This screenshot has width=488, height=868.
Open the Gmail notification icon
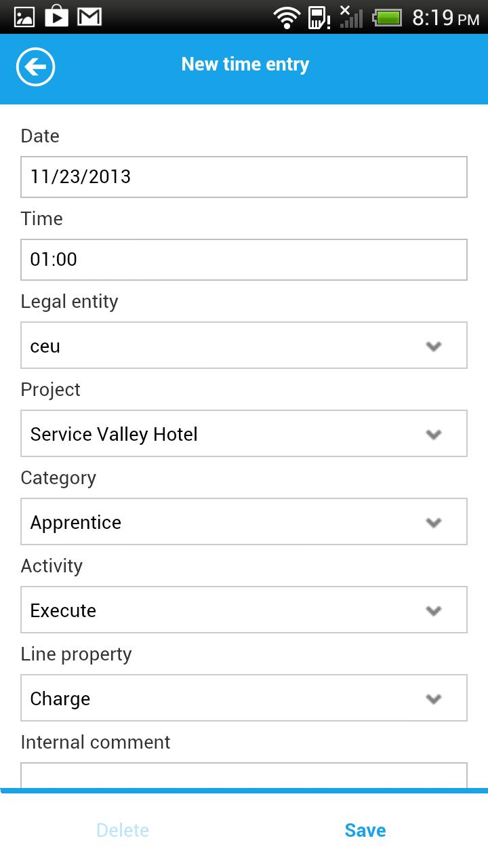tap(89, 17)
